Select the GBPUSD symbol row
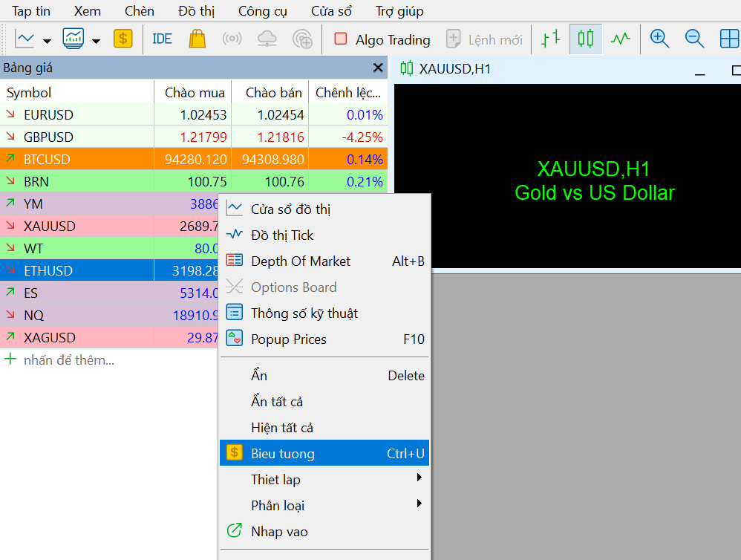This screenshot has width=741, height=560. pos(194,137)
